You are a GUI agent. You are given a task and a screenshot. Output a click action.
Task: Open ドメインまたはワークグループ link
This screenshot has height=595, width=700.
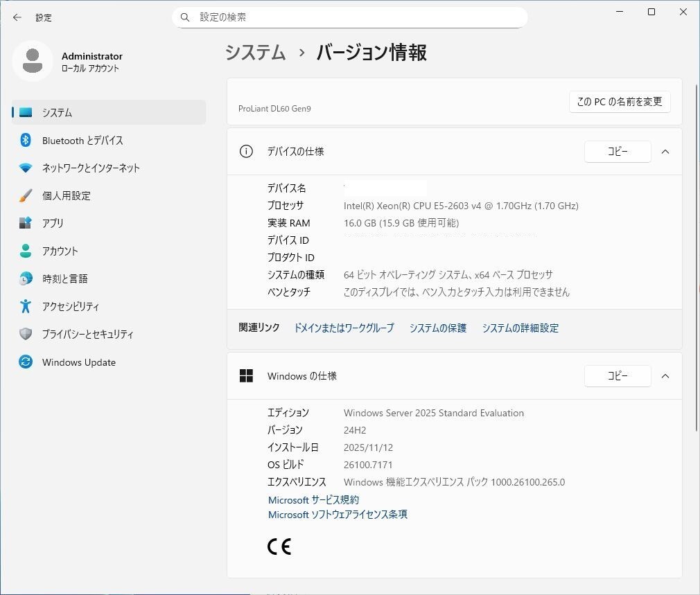pos(344,328)
